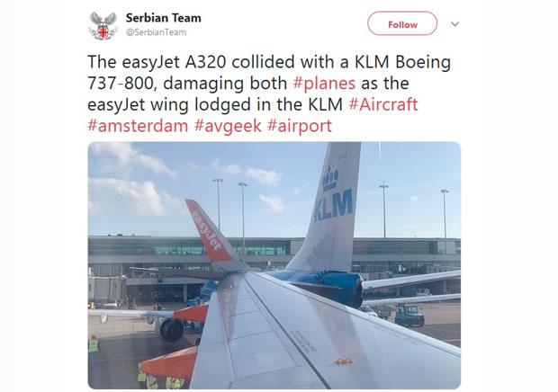The width and height of the screenshot is (558, 392).
Task: Expand the tweet options chevron
Action: (454, 23)
